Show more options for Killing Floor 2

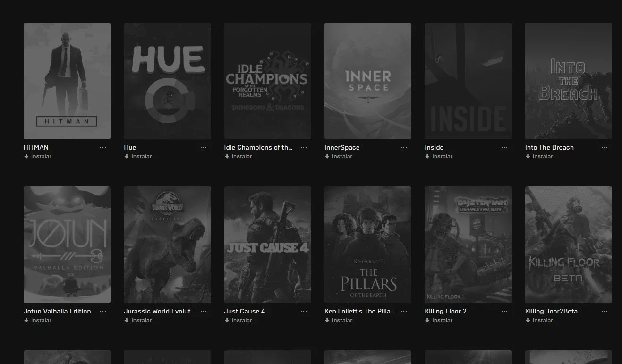point(504,312)
